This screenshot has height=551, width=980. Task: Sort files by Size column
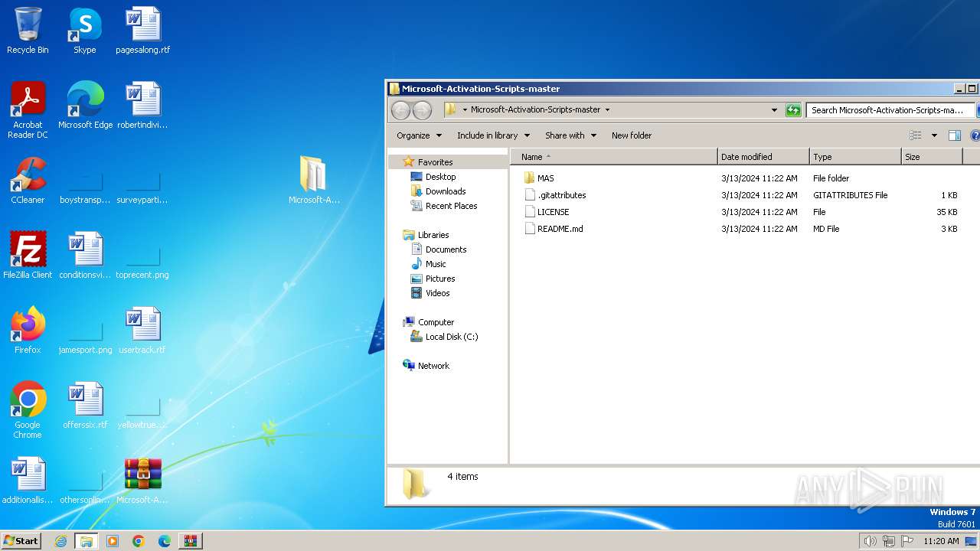932,157
